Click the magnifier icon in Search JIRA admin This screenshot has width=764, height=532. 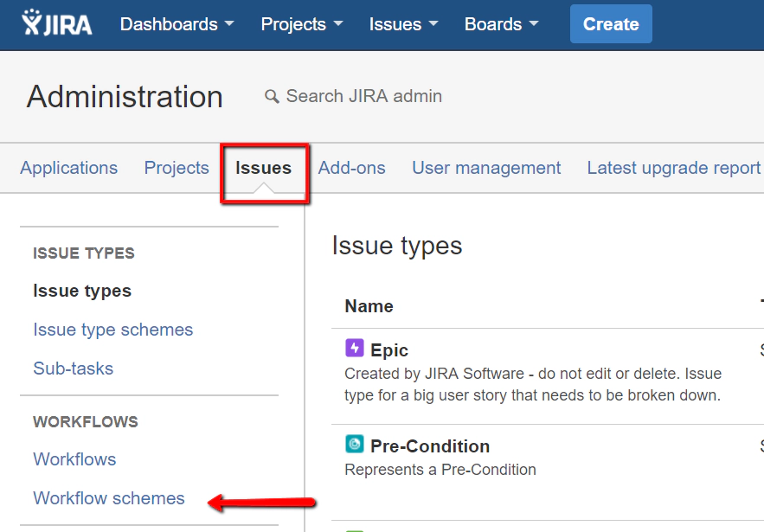tap(273, 96)
